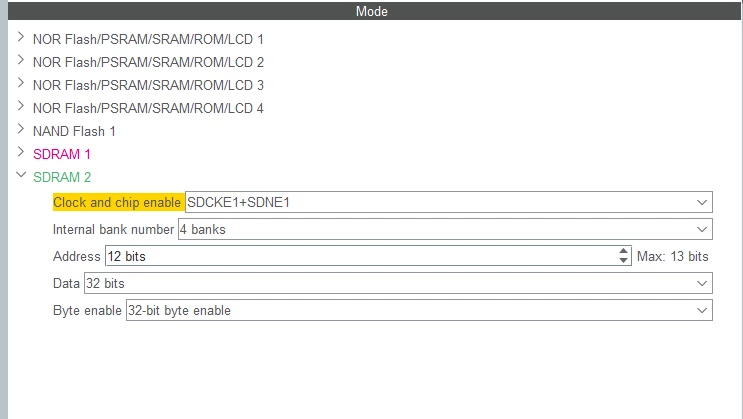The image size is (743, 419).
Task: Select the SDRAM 1 row
Action: [x=62, y=155]
